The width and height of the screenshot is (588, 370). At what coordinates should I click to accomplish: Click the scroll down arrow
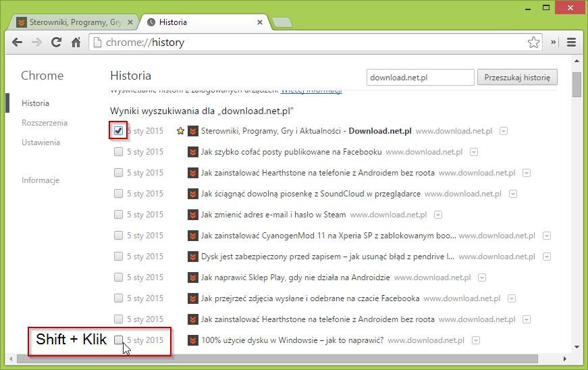(x=577, y=347)
